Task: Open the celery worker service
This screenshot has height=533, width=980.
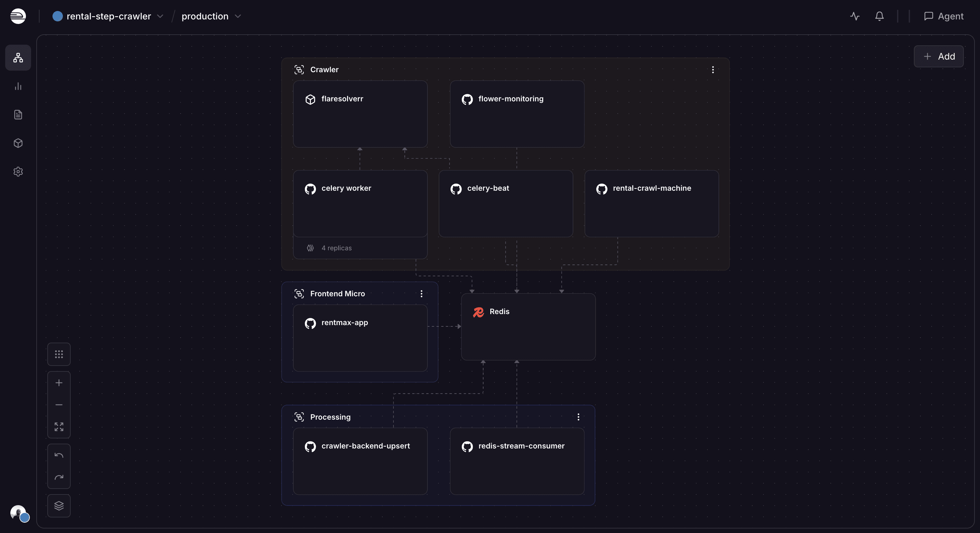Action: coord(360,204)
